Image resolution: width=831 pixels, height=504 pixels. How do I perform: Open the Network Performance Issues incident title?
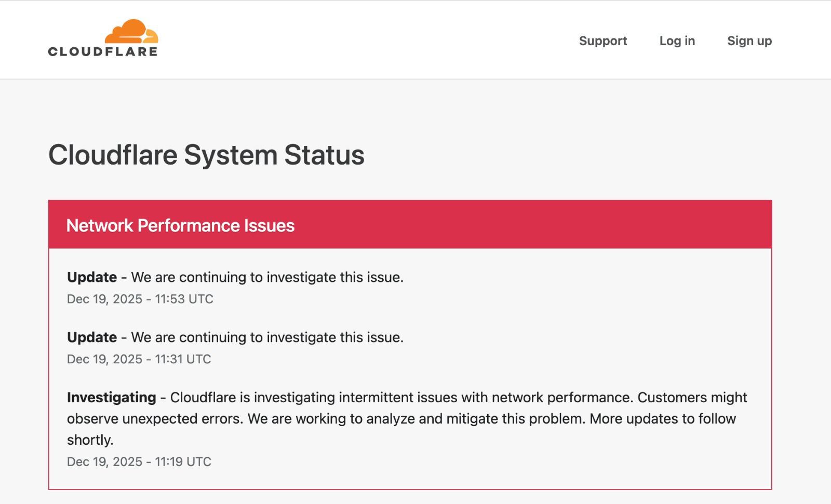pyautogui.click(x=180, y=225)
